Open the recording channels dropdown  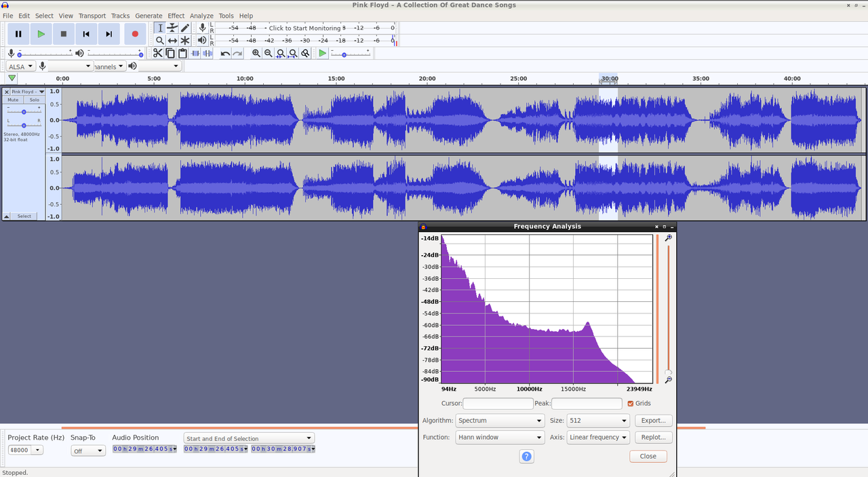(110, 66)
